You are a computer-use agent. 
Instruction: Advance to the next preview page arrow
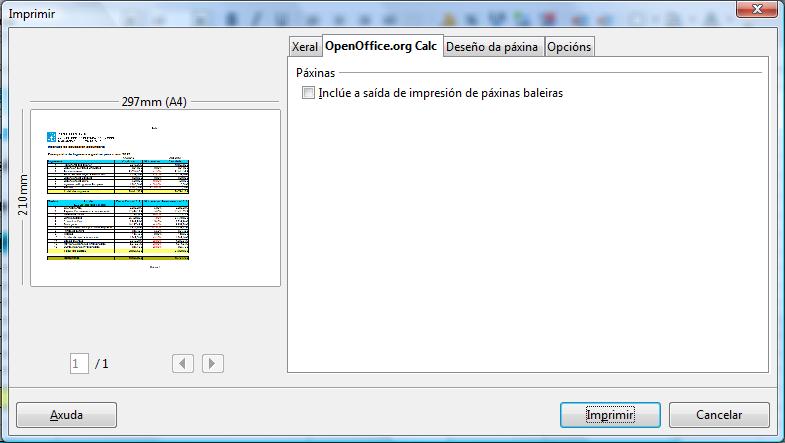[x=213, y=363]
